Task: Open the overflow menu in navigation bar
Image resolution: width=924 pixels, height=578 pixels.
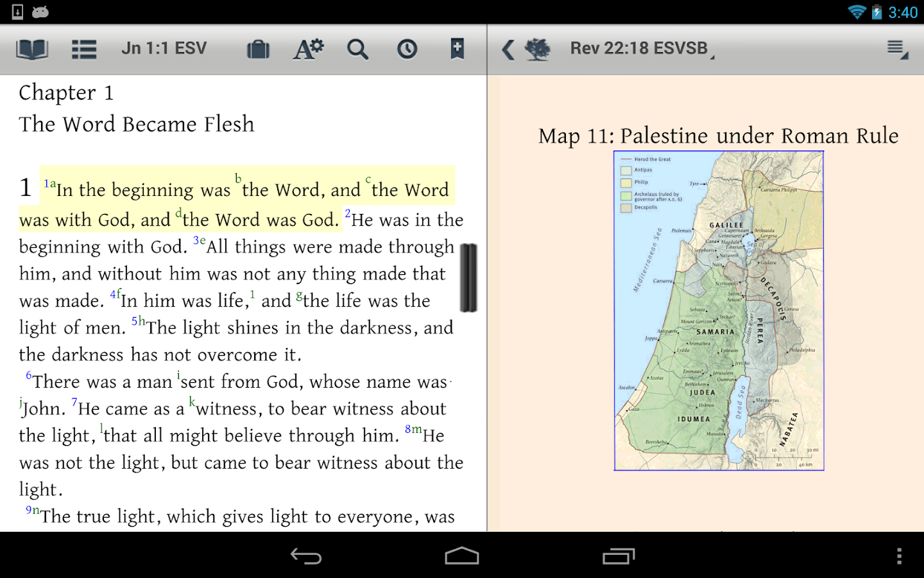Action: coord(899,556)
